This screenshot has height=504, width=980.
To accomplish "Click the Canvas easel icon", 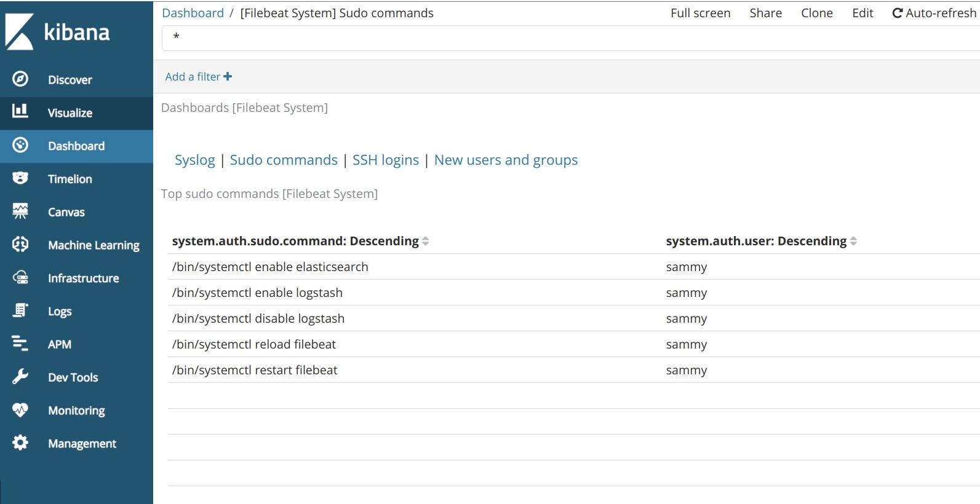I will (20, 211).
